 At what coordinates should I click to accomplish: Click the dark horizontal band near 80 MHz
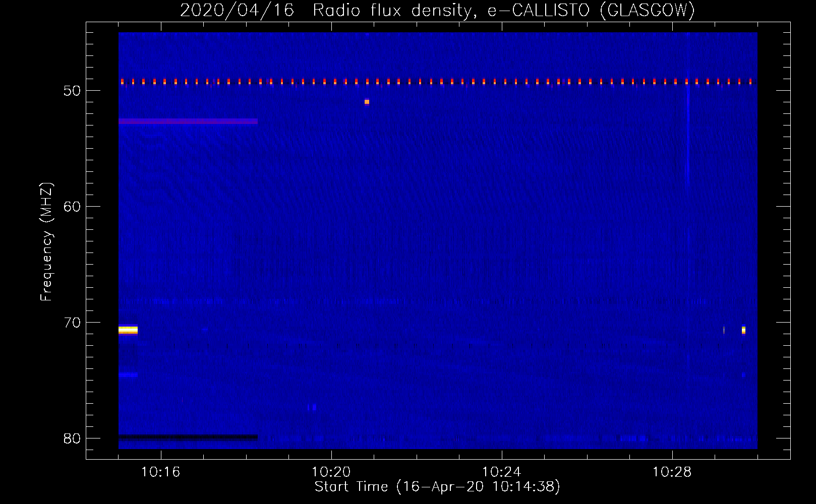pyautogui.click(x=188, y=437)
